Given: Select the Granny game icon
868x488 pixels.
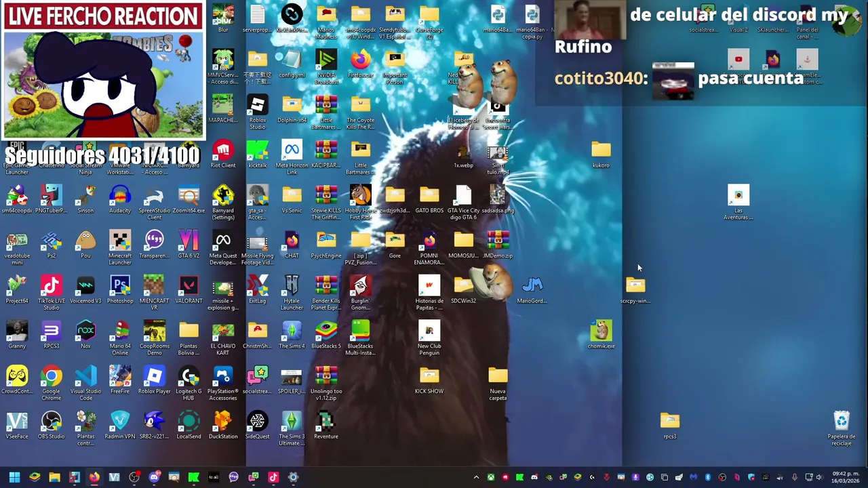Looking at the screenshot, I should [x=17, y=336].
